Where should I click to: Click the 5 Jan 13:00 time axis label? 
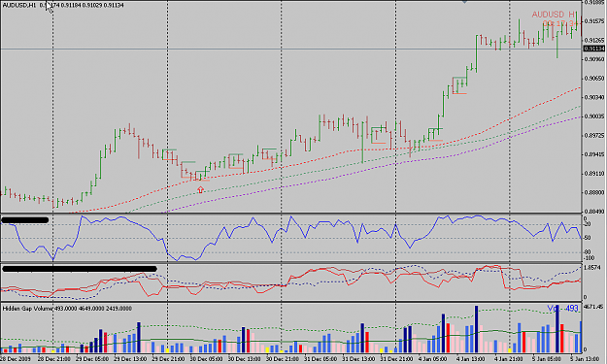pyautogui.click(x=585, y=359)
